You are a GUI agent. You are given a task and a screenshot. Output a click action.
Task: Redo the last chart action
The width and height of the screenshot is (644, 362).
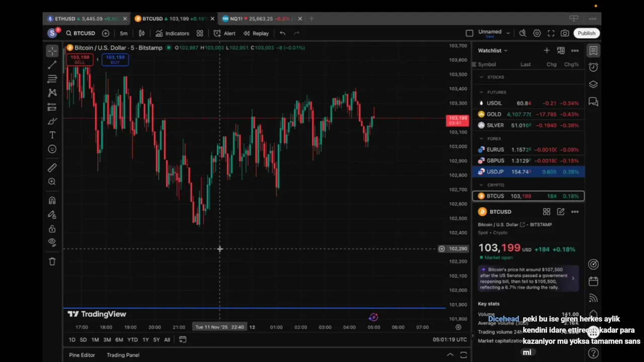pyautogui.click(x=297, y=33)
